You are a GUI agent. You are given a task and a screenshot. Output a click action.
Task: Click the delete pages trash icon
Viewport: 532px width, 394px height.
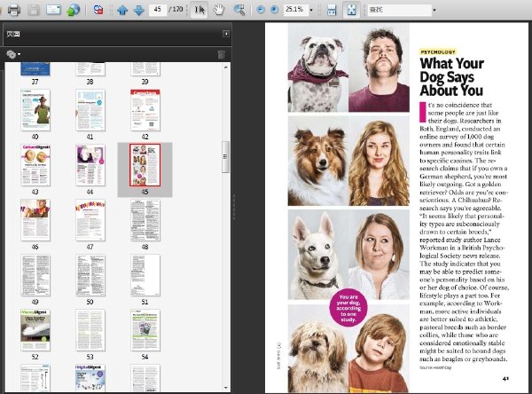(221, 54)
